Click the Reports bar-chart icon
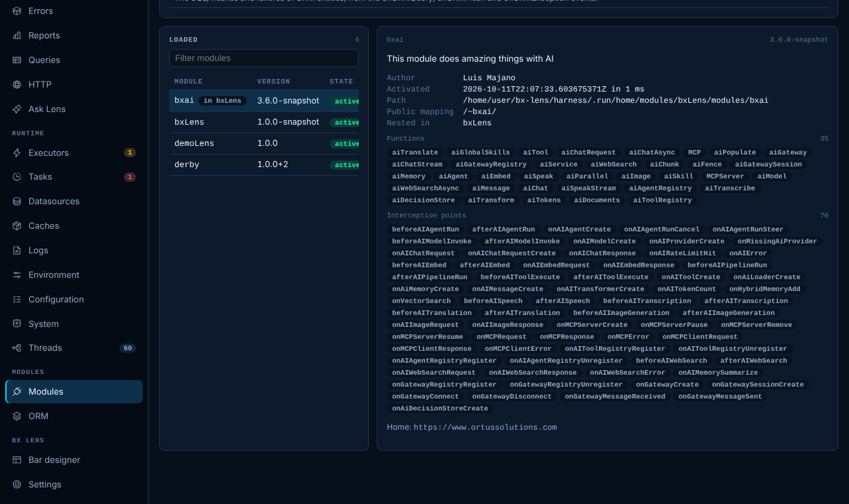 17,35
